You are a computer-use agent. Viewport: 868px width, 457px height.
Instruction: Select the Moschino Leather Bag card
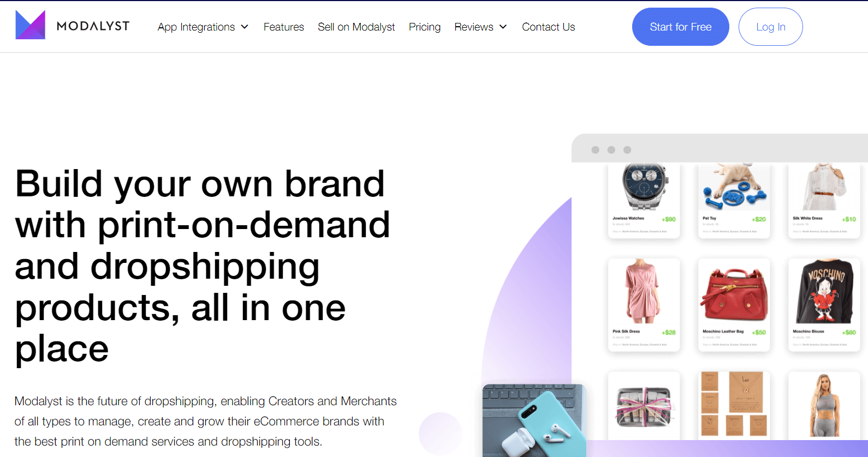pos(734,305)
